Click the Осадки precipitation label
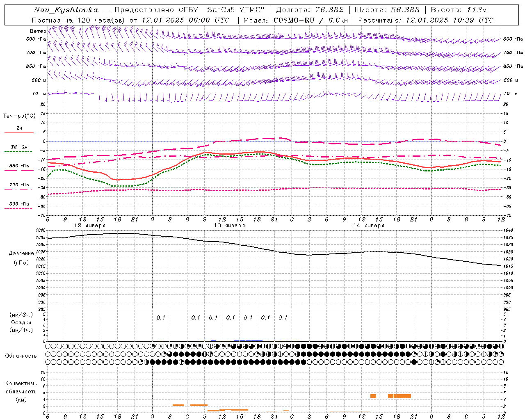The image size is (525, 420). pyautogui.click(x=21, y=322)
